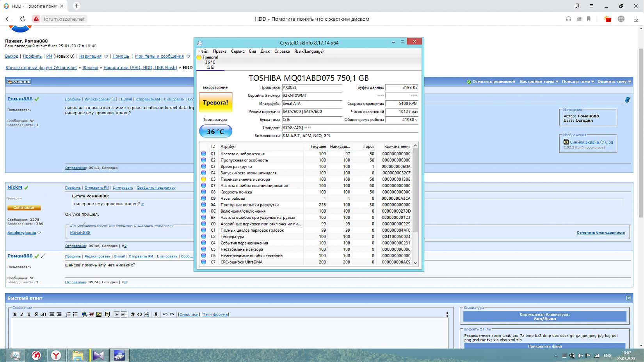Expand the Оценить тему dropdown

tap(614, 82)
